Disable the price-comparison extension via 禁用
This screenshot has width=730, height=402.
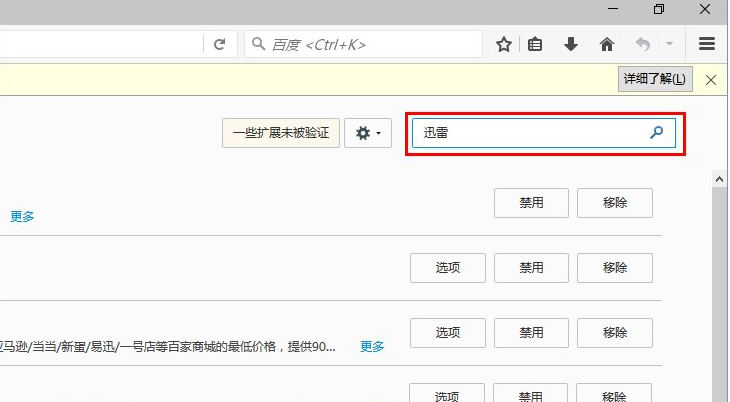tap(531, 333)
